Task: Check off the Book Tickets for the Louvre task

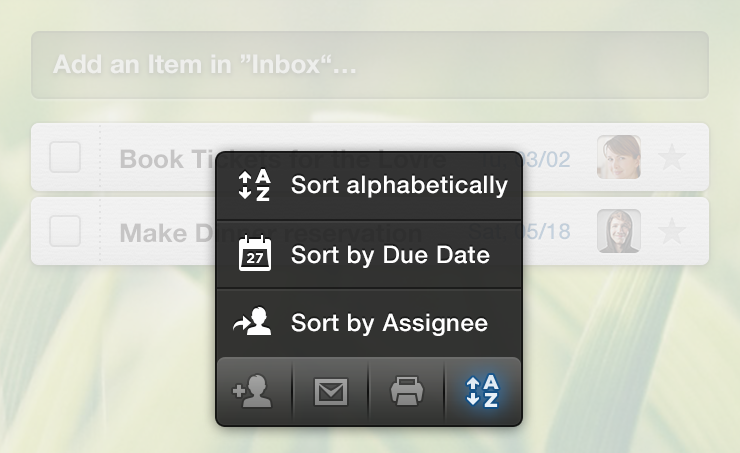Action: [x=65, y=157]
